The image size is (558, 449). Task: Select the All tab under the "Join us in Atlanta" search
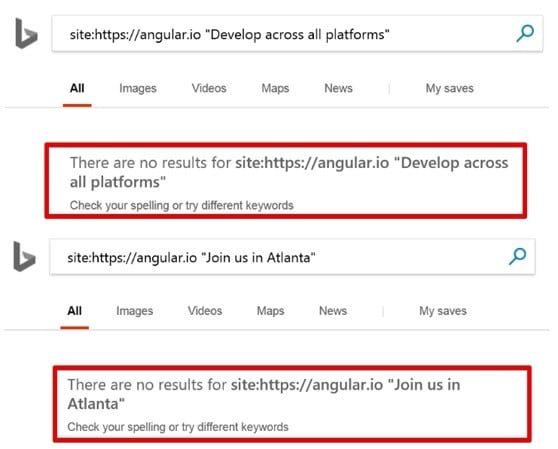point(74,311)
